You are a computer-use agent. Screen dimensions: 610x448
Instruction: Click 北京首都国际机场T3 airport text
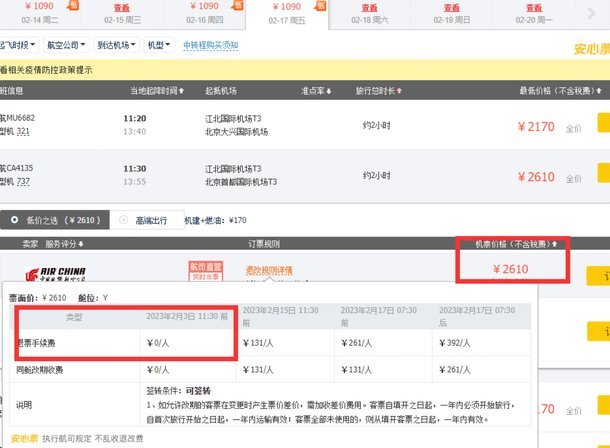241,182
